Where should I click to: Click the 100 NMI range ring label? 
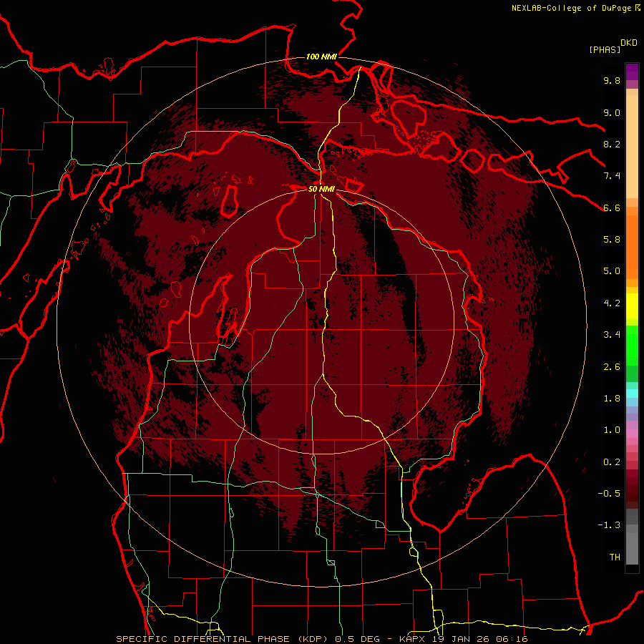pos(321,57)
